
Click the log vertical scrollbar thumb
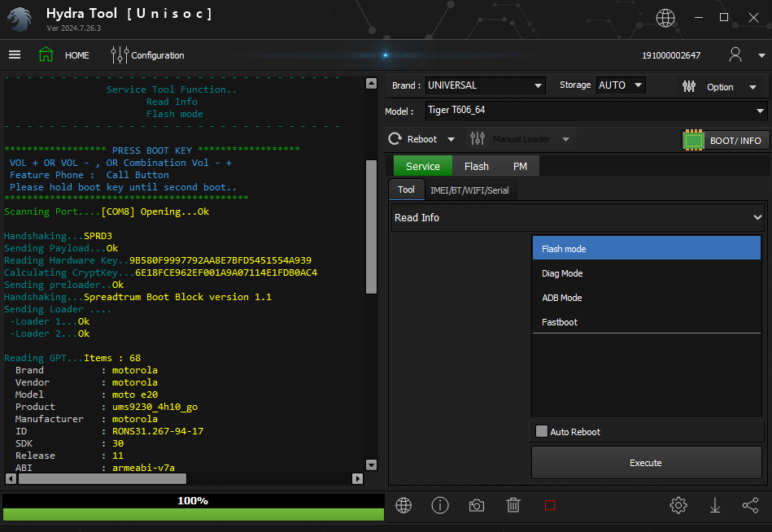372,227
